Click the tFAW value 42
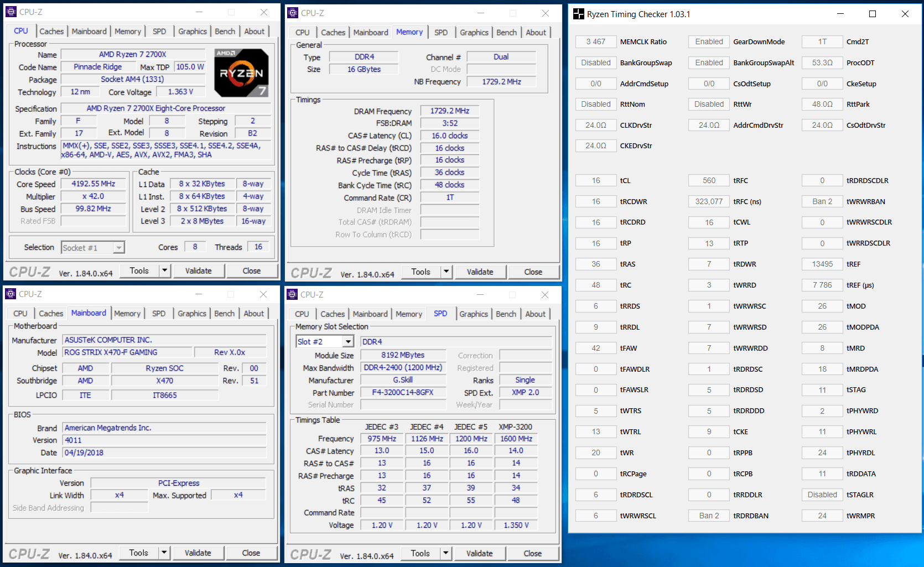This screenshot has height=567, width=924. (x=596, y=348)
